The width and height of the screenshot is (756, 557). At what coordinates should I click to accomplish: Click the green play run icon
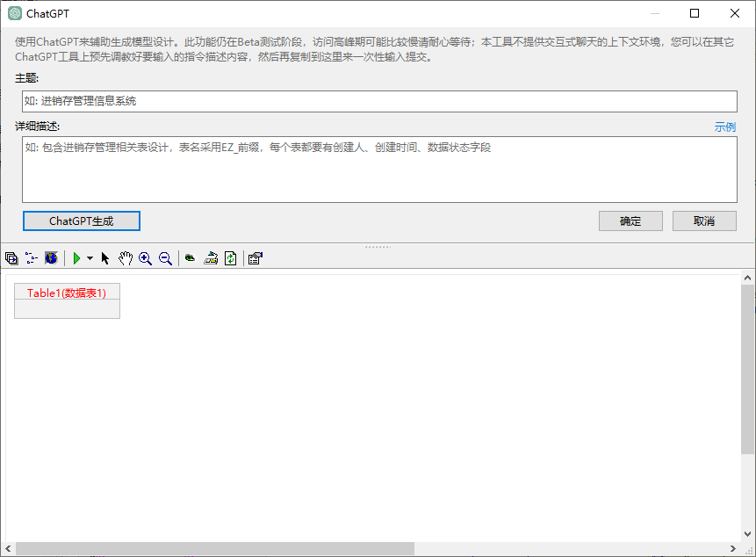click(76, 258)
